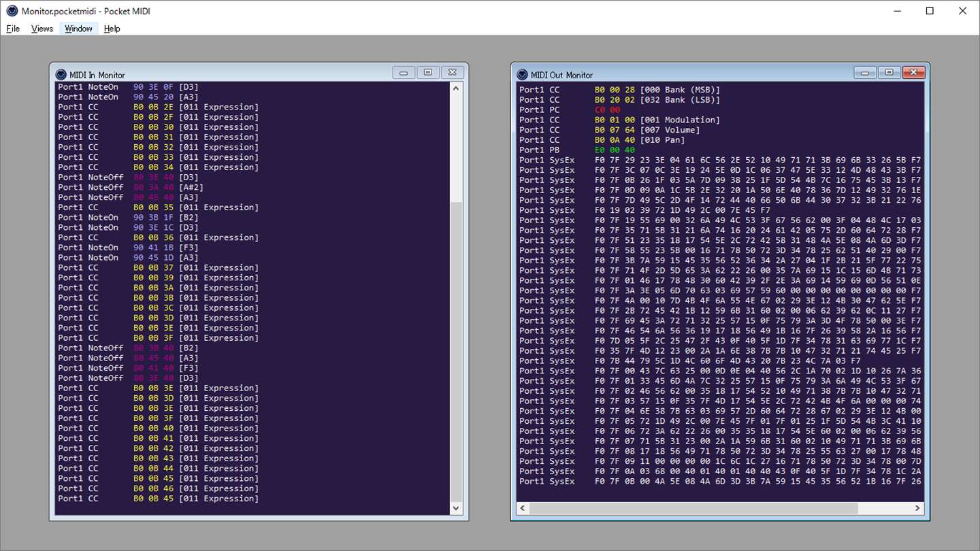Image resolution: width=980 pixels, height=551 pixels.
Task: Close the MIDI In Monitor window
Action: (x=453, y=73)
